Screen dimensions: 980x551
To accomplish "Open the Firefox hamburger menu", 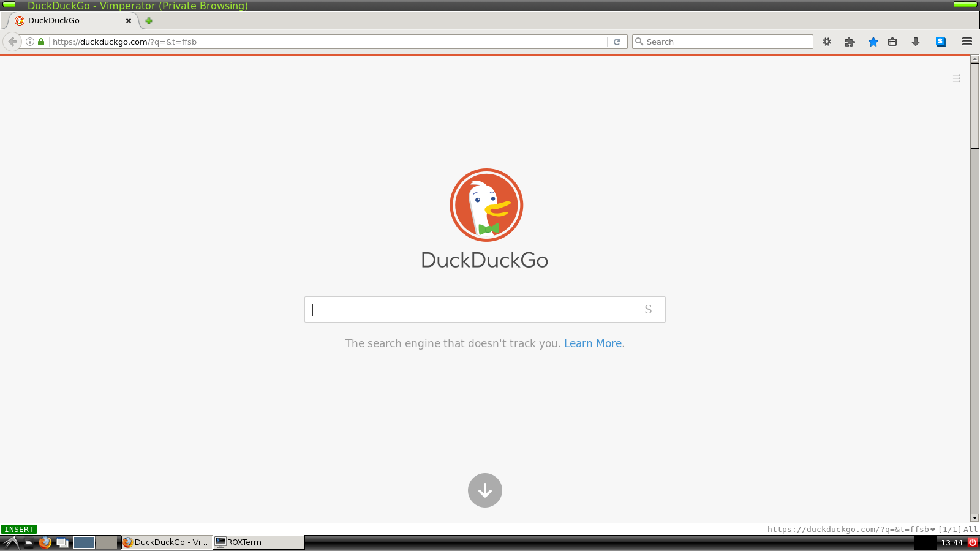I will pos(967,42).
